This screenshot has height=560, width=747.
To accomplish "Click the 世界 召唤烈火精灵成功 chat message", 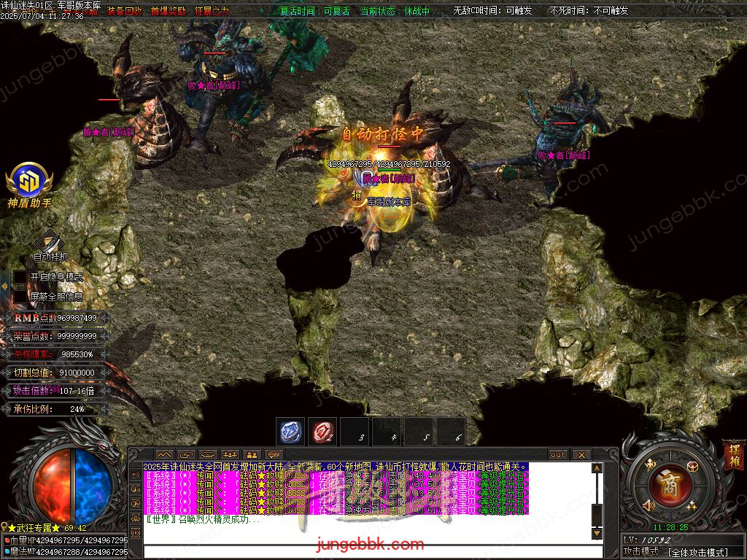I will pyautogui.click(x=203, y=519).
